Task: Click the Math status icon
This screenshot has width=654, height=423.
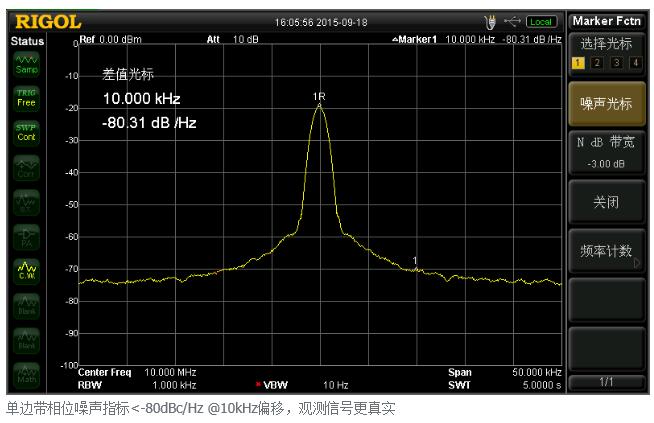Action: (x=26, y=376)
